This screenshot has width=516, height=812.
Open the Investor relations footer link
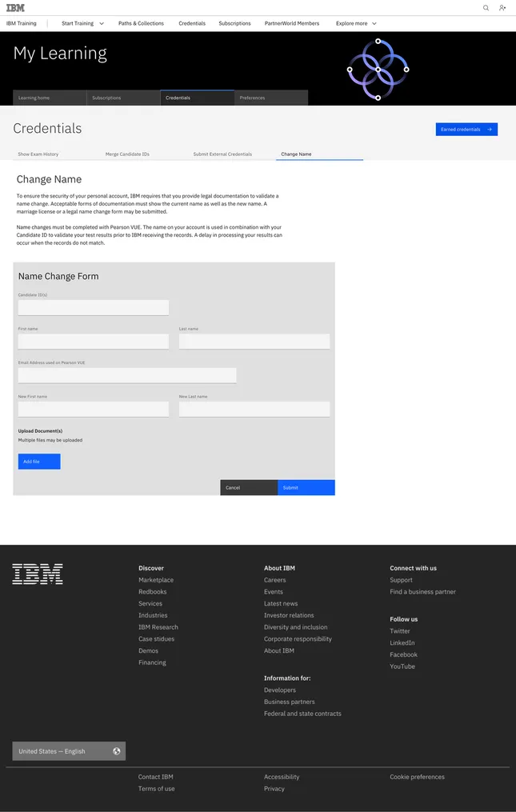pos(289,615)
